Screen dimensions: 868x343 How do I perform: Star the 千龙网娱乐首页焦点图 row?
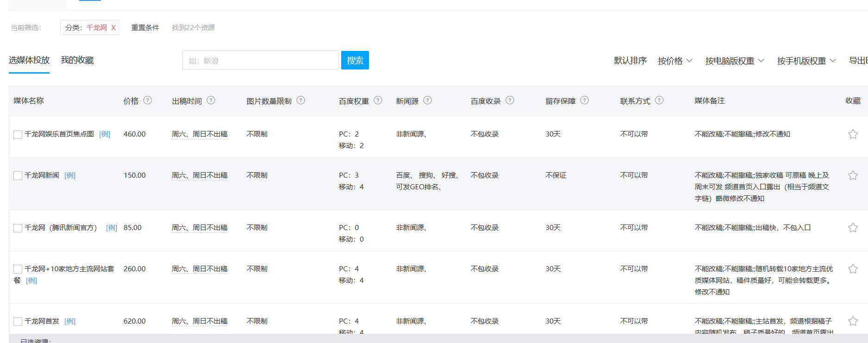click(x=853, y=134)
